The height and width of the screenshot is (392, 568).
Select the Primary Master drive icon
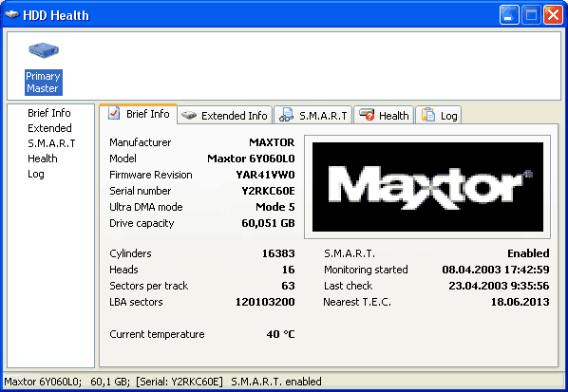pos(44,50)
